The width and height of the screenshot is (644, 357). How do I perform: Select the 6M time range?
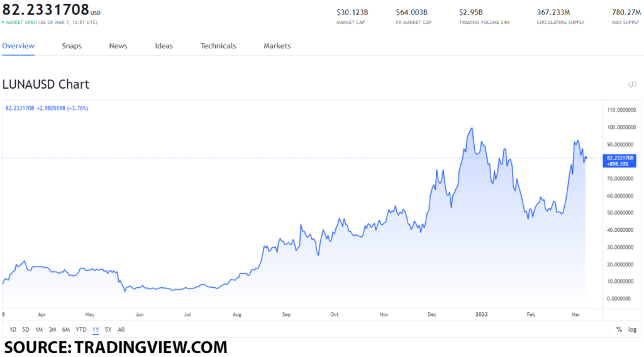[x=65, y=329]
